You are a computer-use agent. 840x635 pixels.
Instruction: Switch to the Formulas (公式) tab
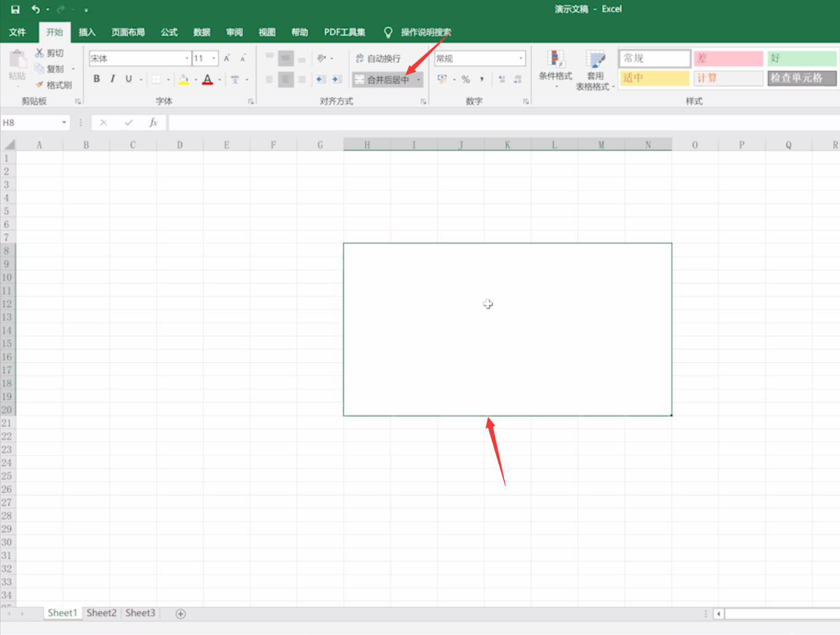tap(169, 32)
